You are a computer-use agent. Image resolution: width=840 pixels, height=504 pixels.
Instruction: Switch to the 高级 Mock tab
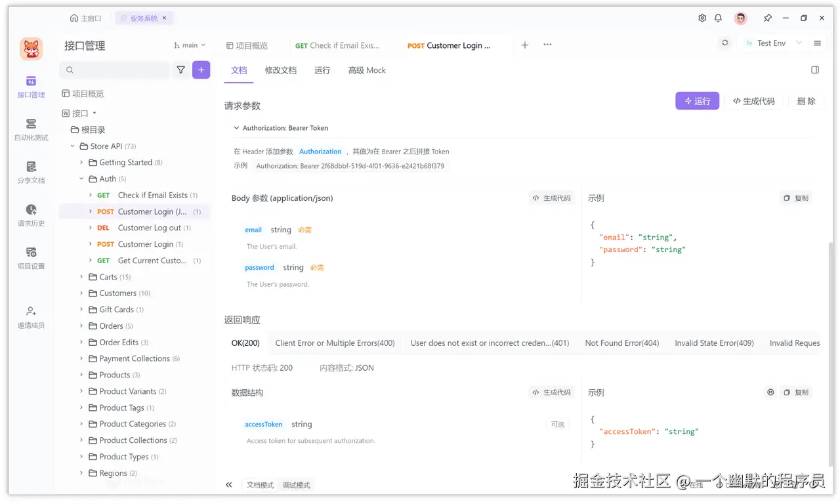tap(366, 70)
